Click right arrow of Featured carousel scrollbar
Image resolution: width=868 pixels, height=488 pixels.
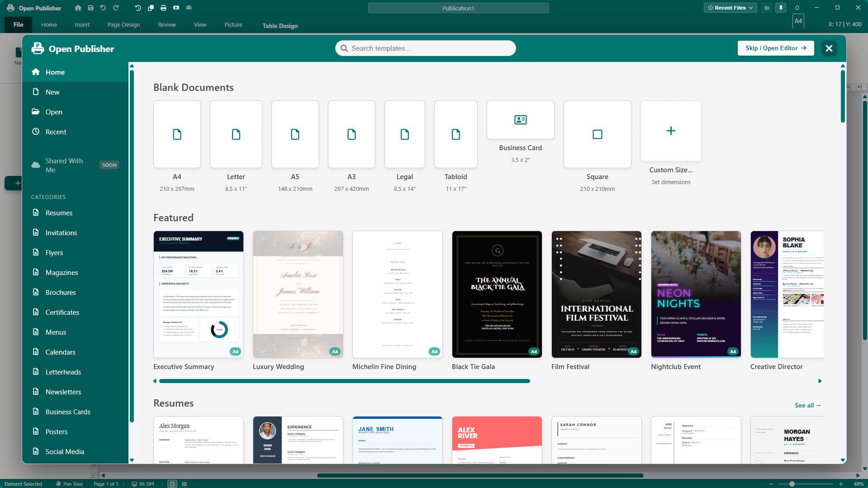coord(820,381)
